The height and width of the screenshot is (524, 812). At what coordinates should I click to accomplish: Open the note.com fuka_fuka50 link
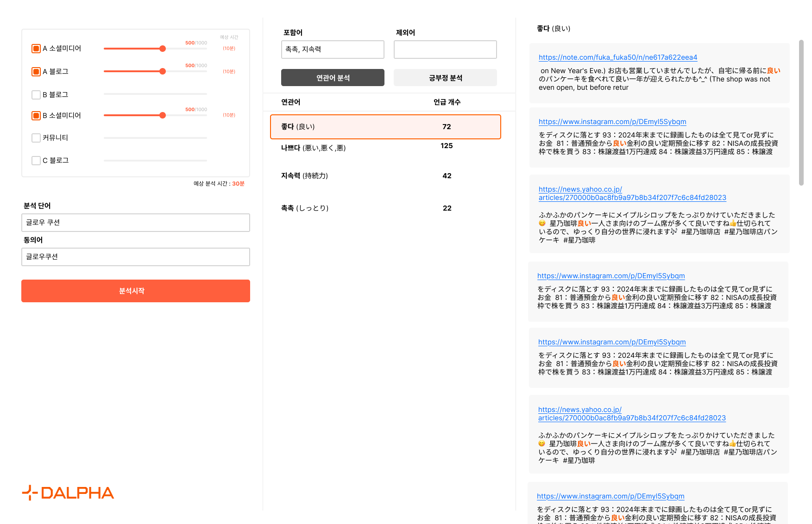617,57
